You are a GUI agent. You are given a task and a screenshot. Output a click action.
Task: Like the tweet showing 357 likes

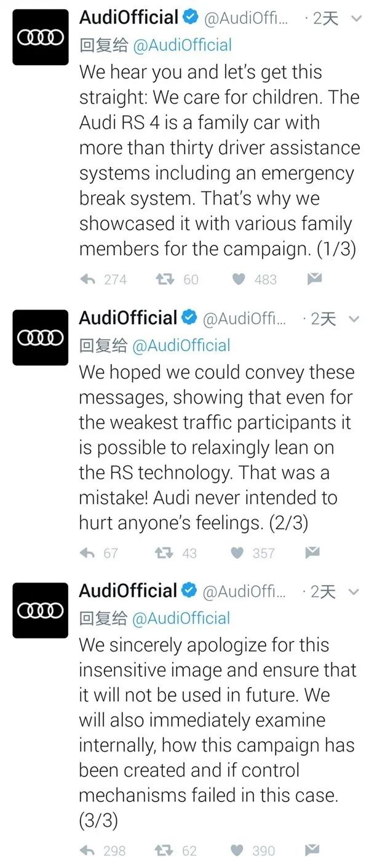[x=237, y=553]
